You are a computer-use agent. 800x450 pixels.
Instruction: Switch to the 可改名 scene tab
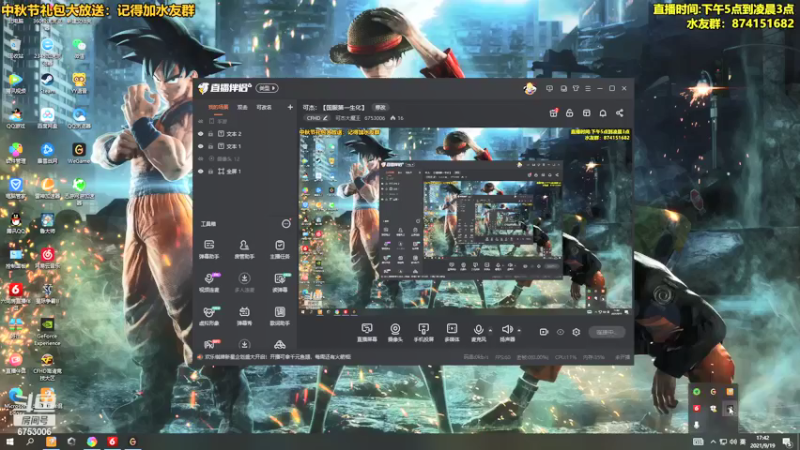[264, 107]
